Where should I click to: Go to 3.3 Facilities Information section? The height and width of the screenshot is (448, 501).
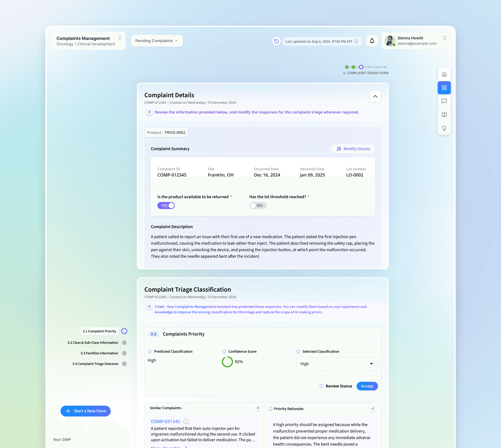tap(99, 353)
